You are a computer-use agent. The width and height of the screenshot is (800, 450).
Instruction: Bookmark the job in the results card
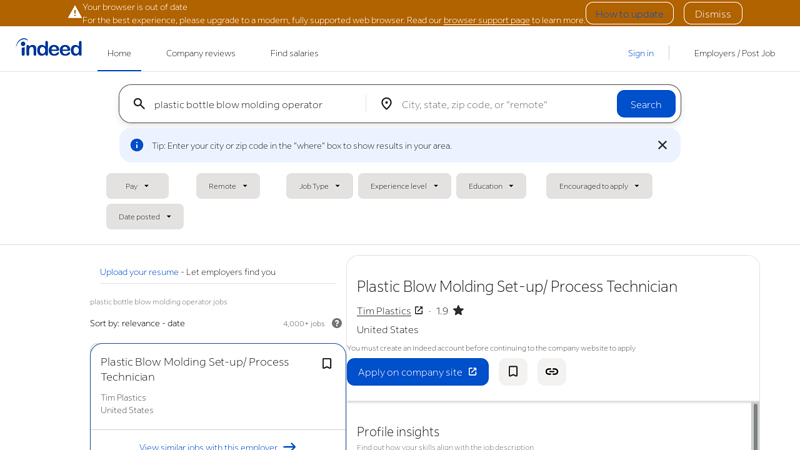pyautogui.click(x=327, y=363)
